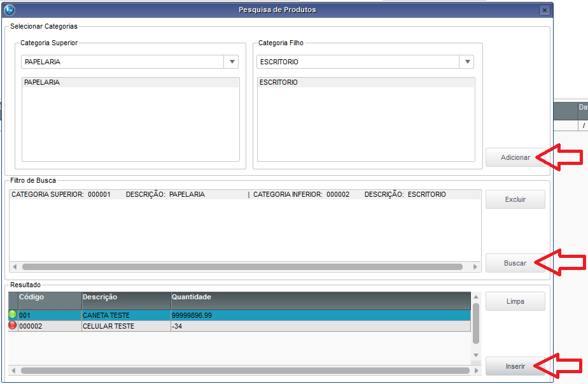Select quantity cell 99999896.99
This screenshot has height=384, width=588.
321,315
